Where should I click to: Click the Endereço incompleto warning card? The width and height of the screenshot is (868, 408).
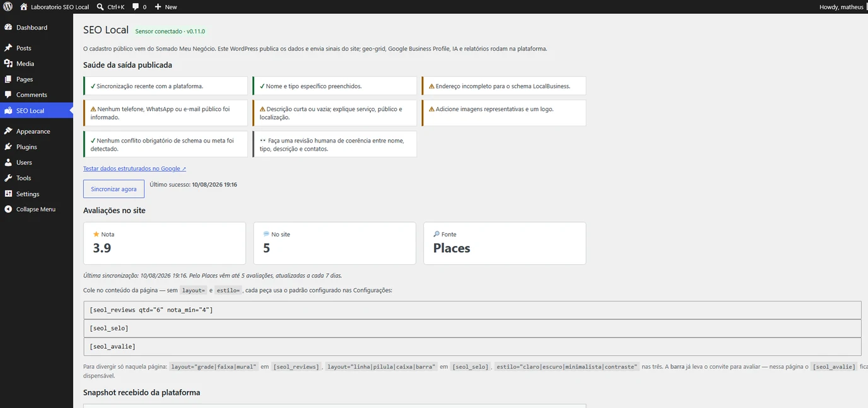click(x=503, y=86)
